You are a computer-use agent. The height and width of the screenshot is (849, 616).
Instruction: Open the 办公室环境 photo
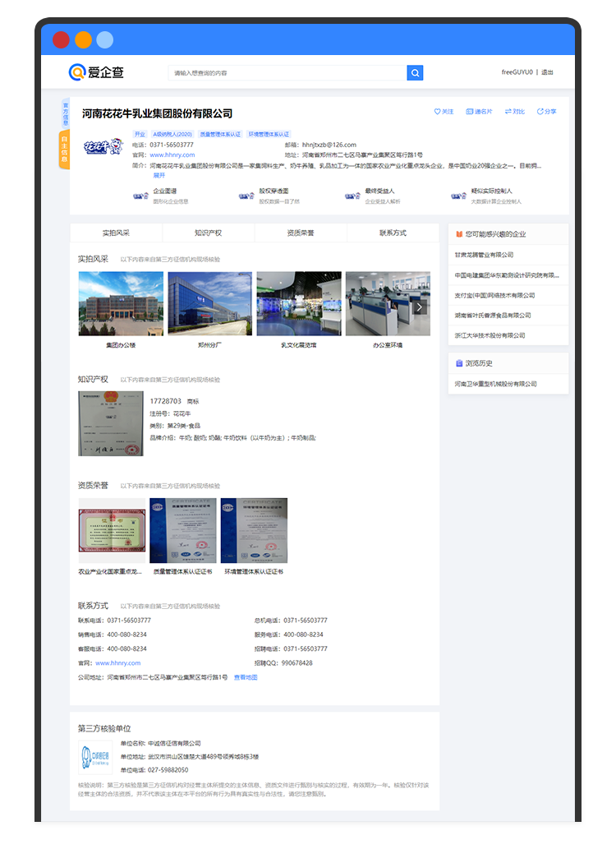388,304
